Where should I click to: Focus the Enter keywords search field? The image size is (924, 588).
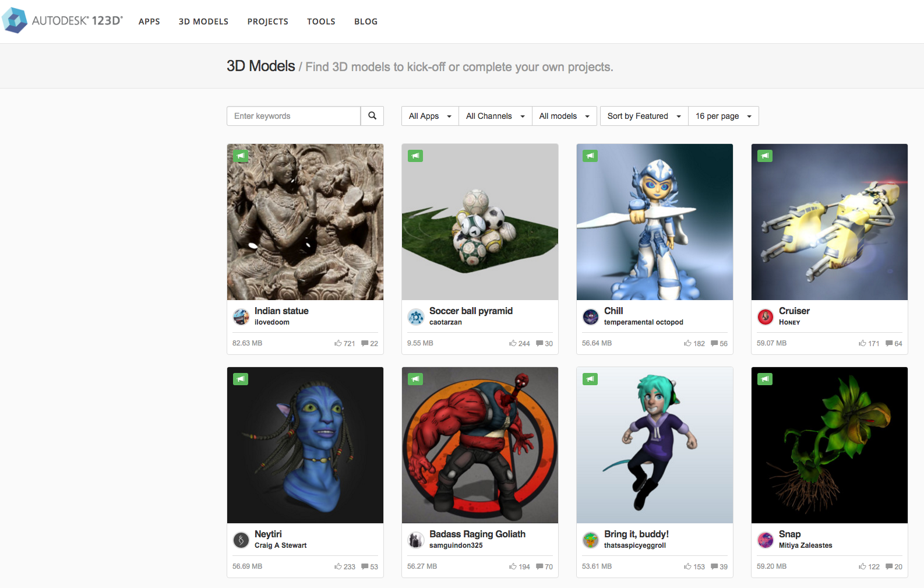294,116
